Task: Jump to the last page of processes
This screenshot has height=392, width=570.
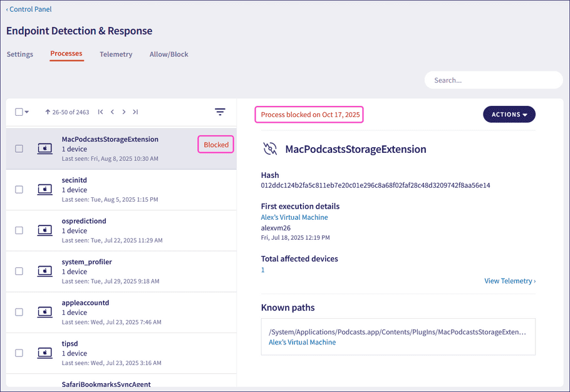Action: [x=135, y=111]
